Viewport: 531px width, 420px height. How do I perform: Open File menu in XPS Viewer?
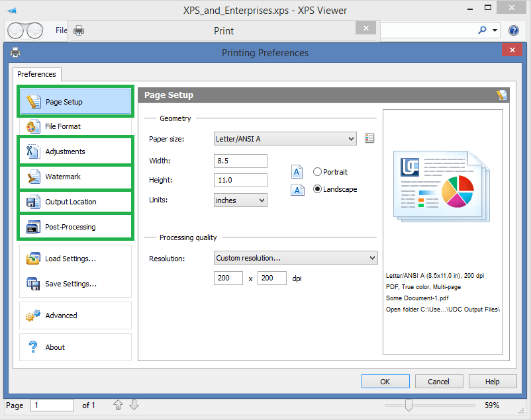tap(62, 30)
